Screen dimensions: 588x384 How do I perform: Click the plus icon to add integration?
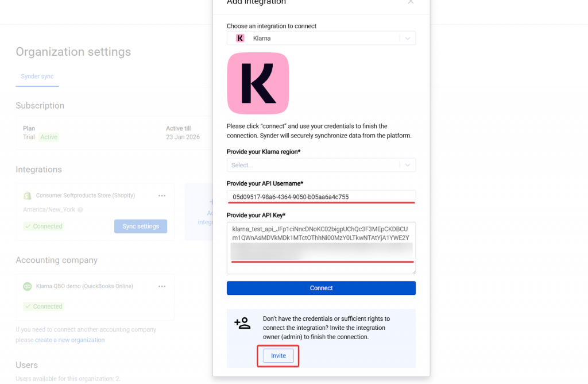211,202
